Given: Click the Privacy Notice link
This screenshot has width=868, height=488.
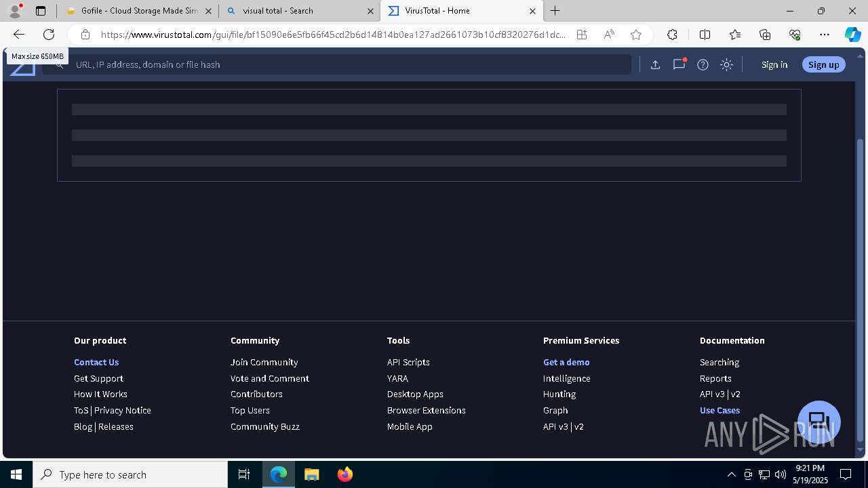Looking at the screenshot, I should click(123, 410).
